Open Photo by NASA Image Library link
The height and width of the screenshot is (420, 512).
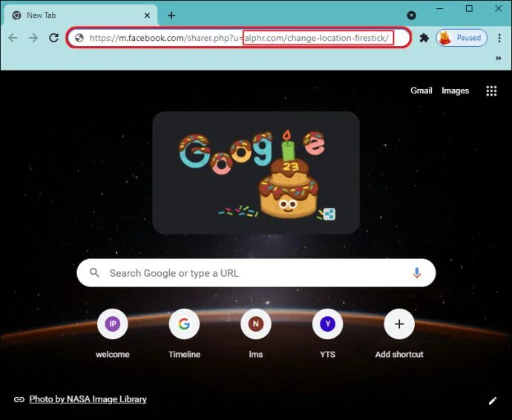click(88, 399)
